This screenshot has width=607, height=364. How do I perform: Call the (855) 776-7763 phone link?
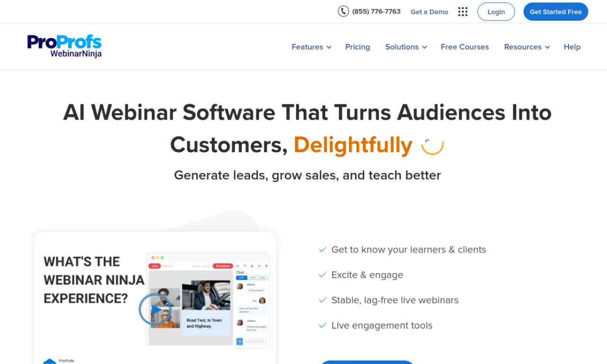pos(376,11)
